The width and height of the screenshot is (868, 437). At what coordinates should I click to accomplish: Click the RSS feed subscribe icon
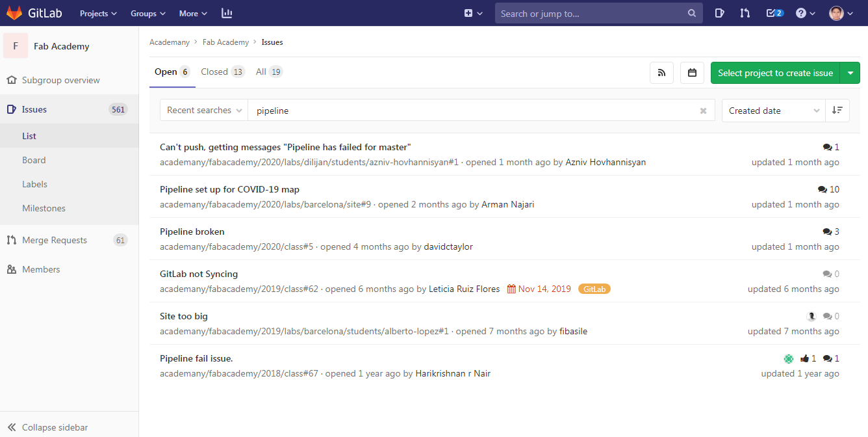coord(661,73)
